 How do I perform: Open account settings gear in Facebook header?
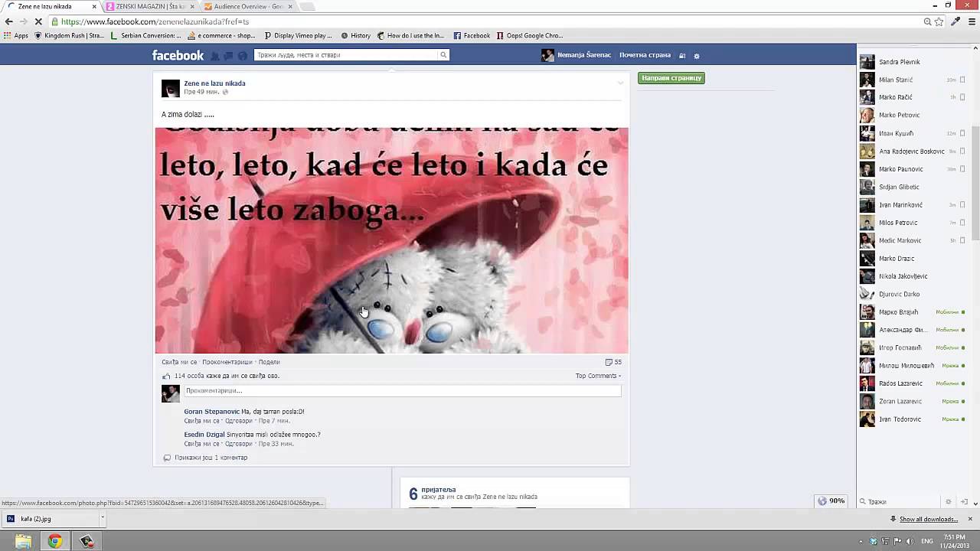(x=697, y=56)
